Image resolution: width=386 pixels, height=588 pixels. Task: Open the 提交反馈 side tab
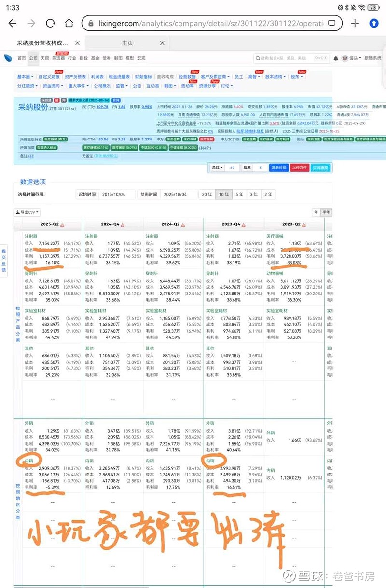pyautogui.click(x=4, y=261)
